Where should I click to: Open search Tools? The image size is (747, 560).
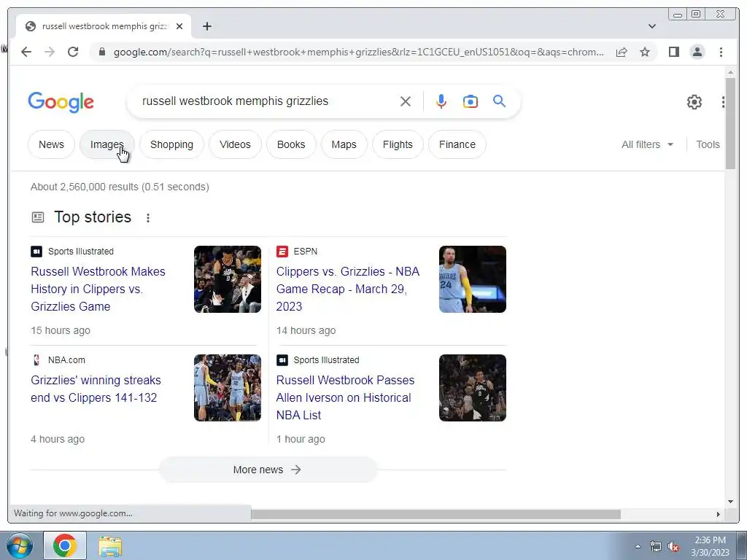coord(708,144)
